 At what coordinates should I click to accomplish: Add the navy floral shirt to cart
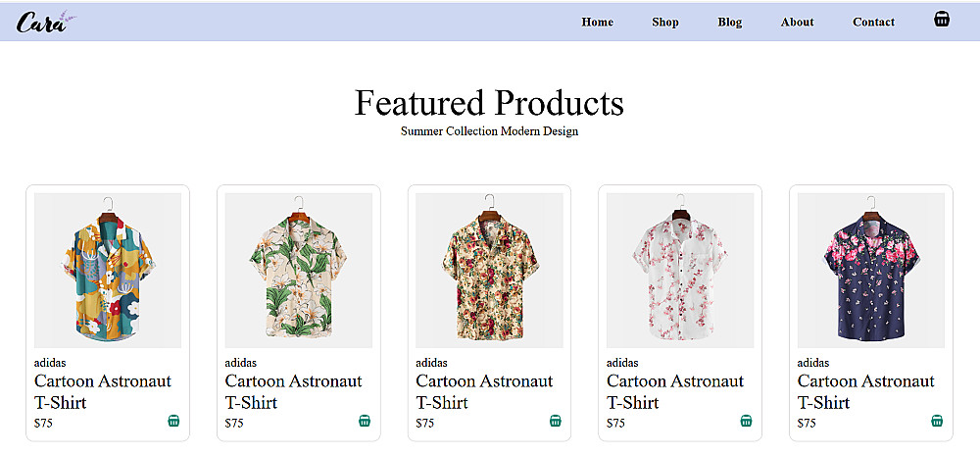tap(937, 422)
